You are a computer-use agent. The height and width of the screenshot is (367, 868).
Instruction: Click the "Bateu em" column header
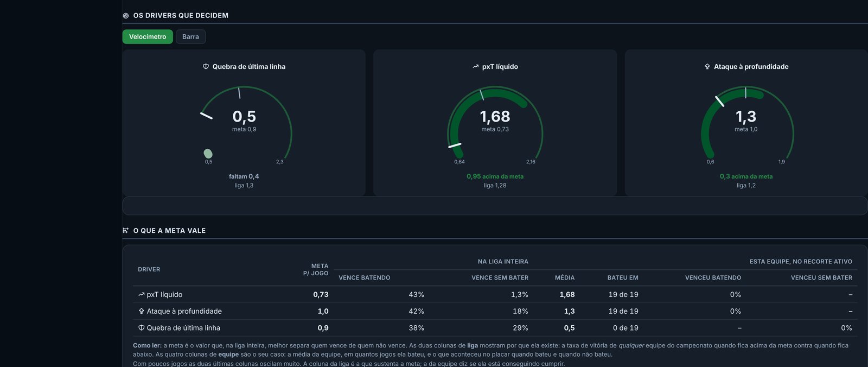tap(623, 278)
